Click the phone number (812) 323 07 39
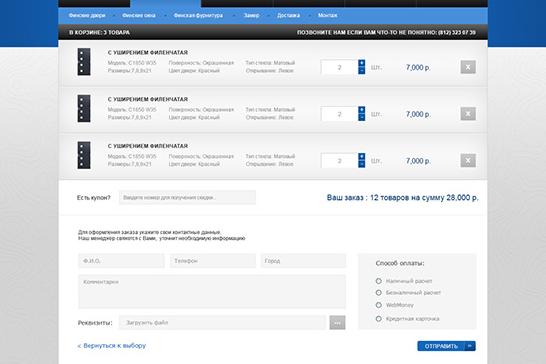Image resolution: width=546 pixels, height=364 pixels. (x=457, y=32)
